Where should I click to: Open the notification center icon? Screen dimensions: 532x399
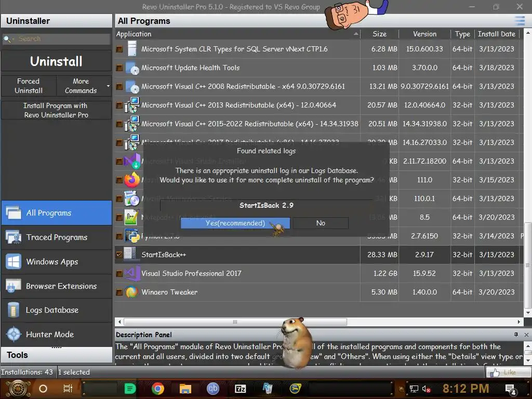511,389
